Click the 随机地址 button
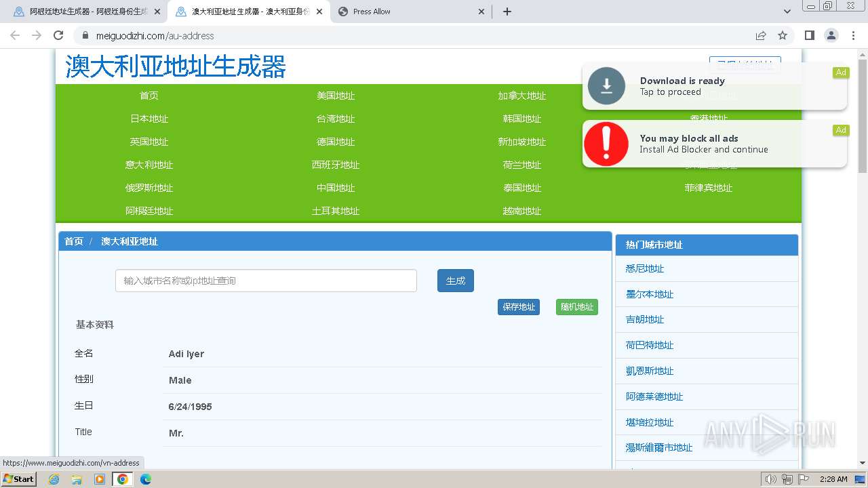The image size is (868, 488). (577, 307)
